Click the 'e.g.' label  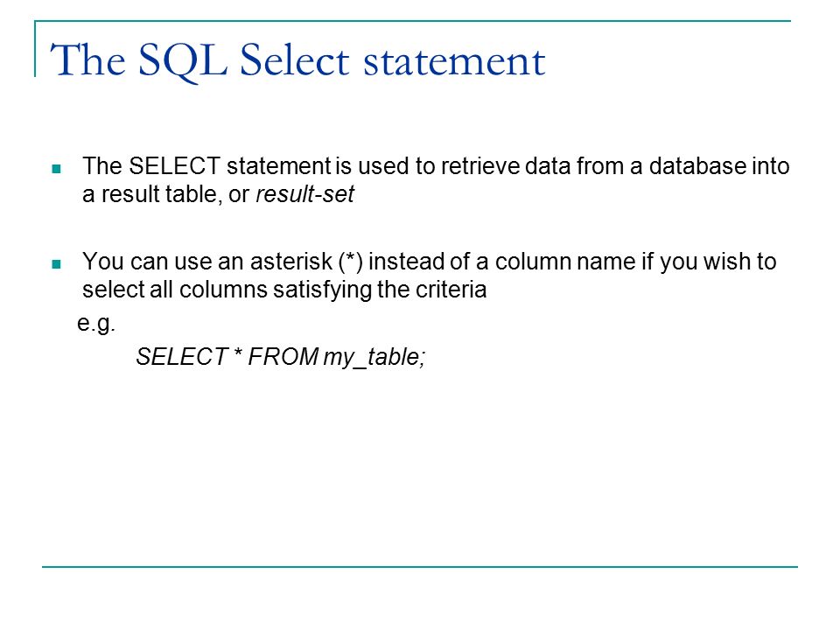(x=96, y=324)
